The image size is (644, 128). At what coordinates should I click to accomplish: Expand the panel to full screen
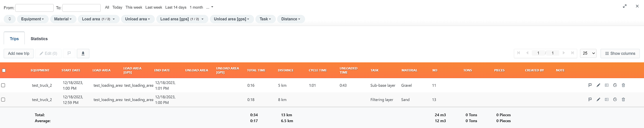click(625, 6)
